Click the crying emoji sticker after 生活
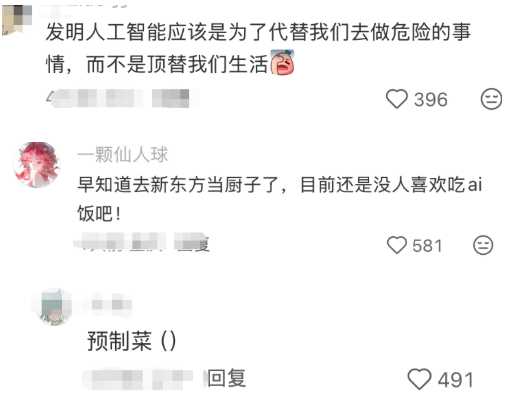This screenshot has height=409, width=515. (282, 62)
